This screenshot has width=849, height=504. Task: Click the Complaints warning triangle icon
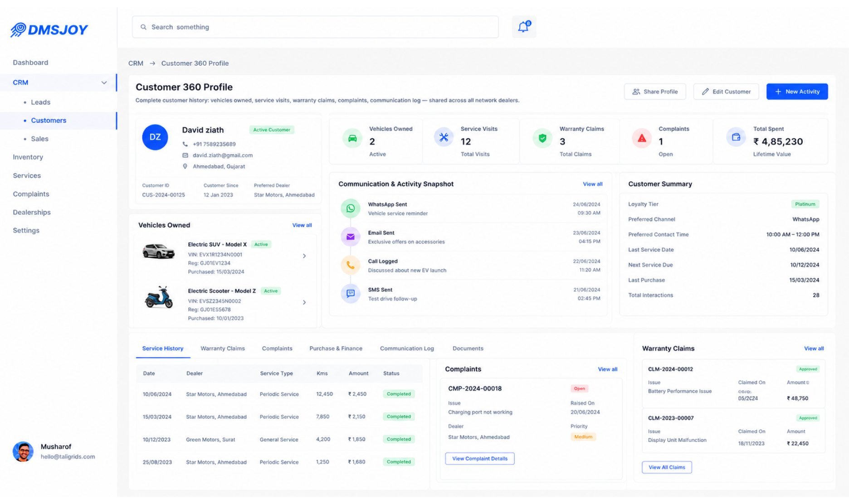(642, 138)
